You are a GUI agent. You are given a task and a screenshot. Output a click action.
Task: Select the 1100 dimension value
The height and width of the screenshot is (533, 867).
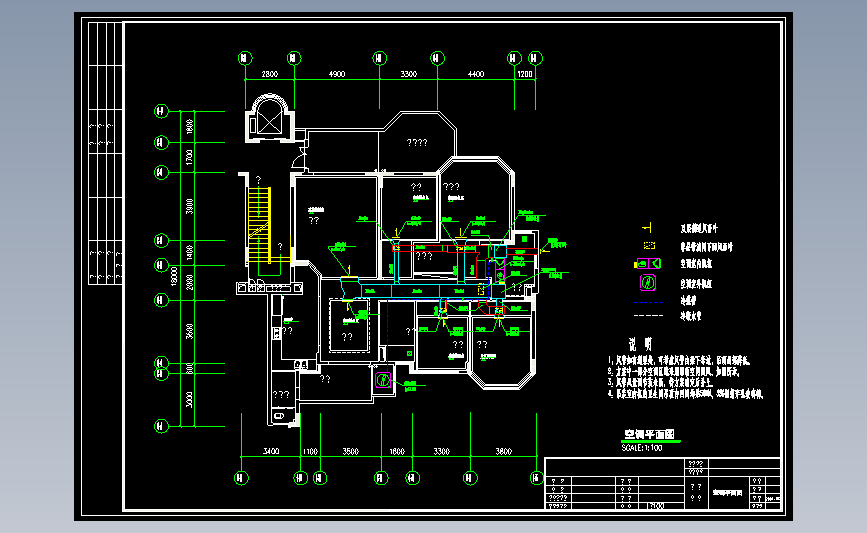coord(310,452)
